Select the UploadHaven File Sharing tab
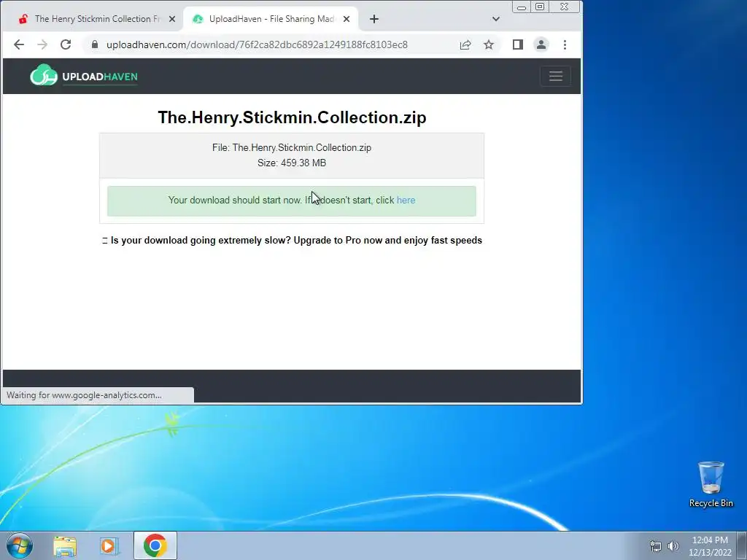 [x=271, y=19]
